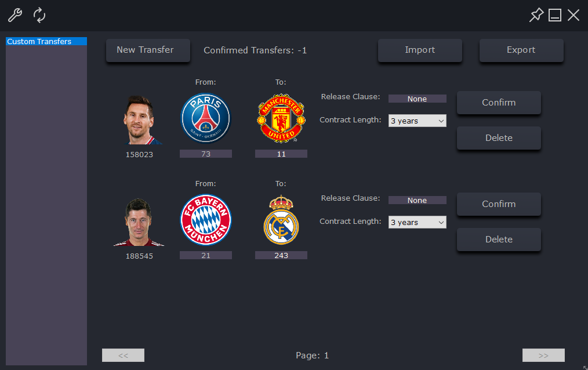Image resolution: width=588 pixels, height=370 pixels.
Task: Click the Real Madrid club crest
Action: pos(281,220)
